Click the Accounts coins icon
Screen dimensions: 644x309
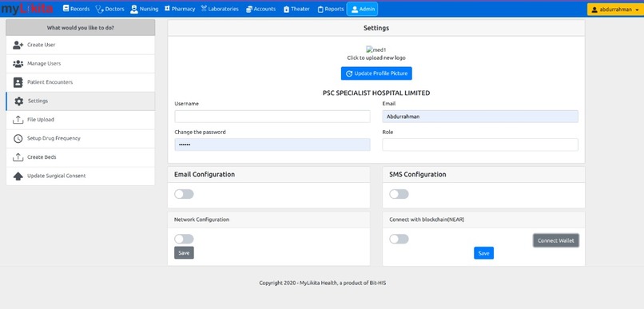pos(249,9)
